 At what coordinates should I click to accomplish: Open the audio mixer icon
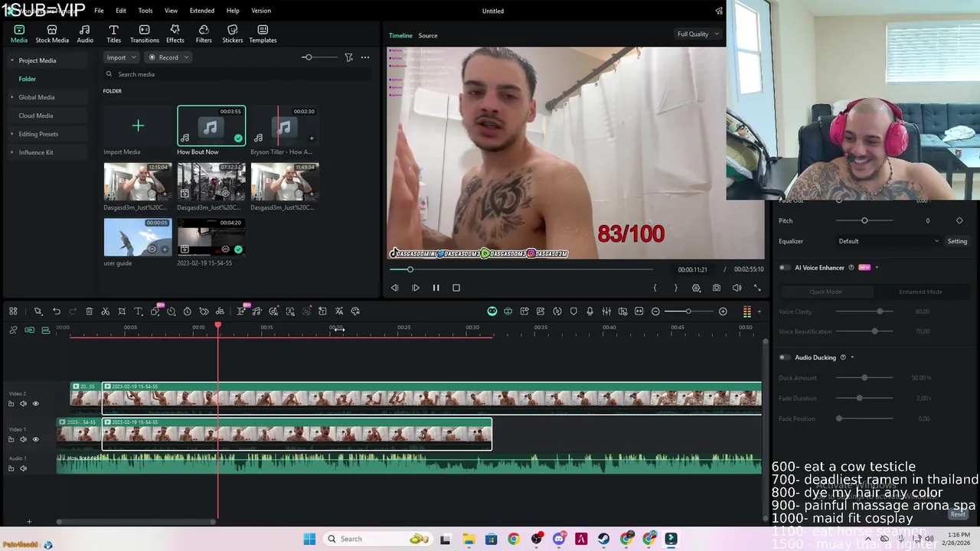[x=606, y=311]
